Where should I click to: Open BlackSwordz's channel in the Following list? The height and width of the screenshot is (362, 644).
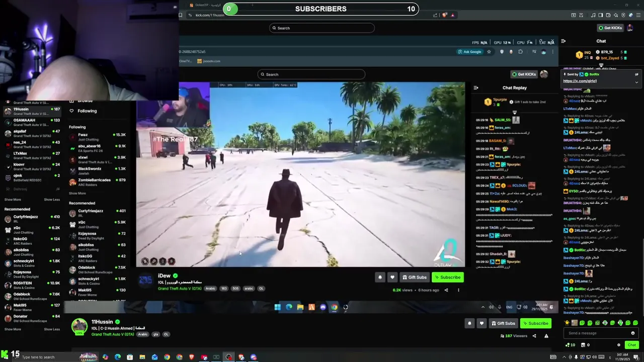click(98, 171)
